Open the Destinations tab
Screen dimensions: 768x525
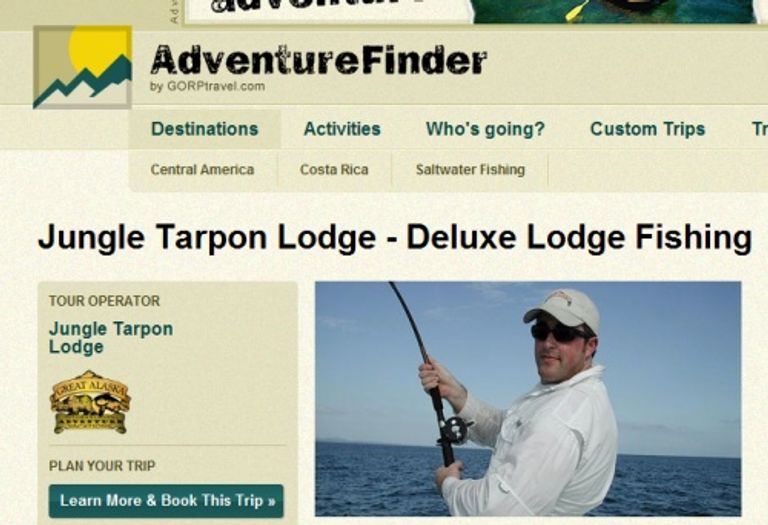205,129
